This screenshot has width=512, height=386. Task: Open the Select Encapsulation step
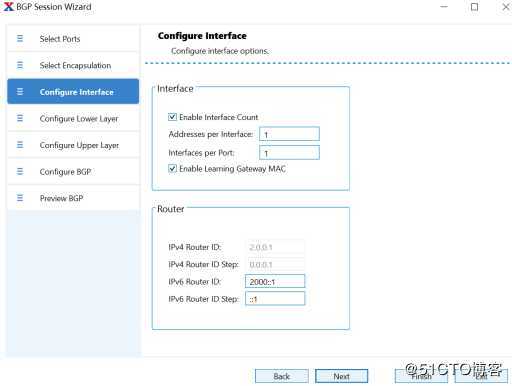pyautogui.click(x=73, y=65)
